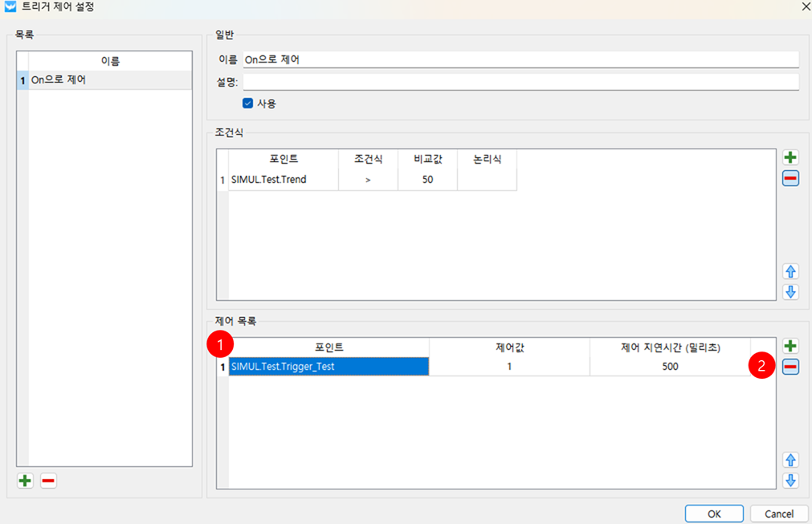The image size is (812, 524).
Task: Remove selected trigger from the list panel
Action: [48, 481]
